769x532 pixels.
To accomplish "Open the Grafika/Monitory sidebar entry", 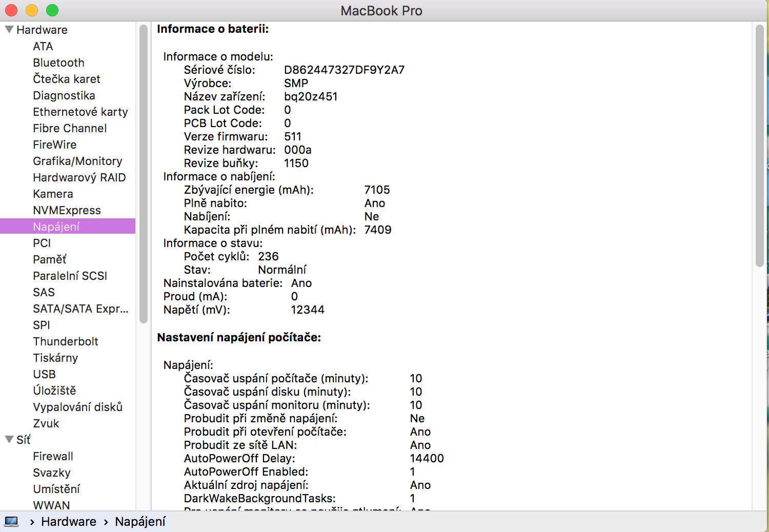I will click(77, 161).
